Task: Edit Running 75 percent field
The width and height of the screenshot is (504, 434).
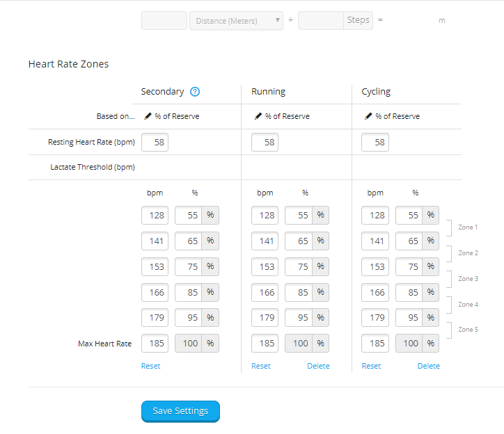Action: (x=299, y=266)
